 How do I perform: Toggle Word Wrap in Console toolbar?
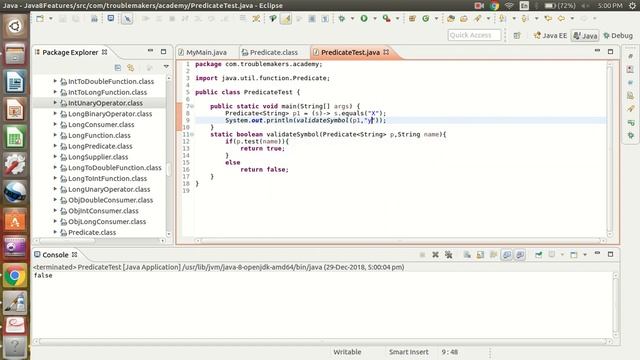click(493, 255)
